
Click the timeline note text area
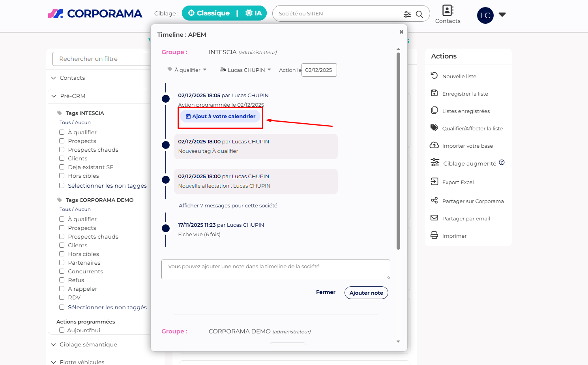[x=275, y=269]
